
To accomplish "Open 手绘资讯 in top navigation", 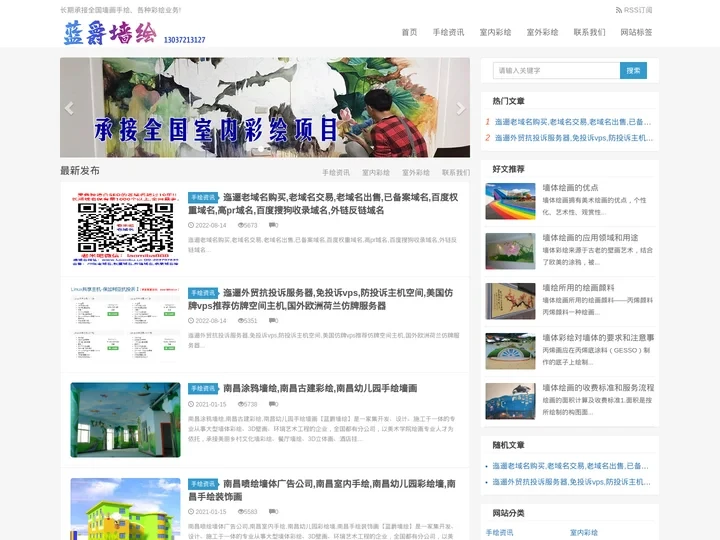I will click(448, 32).
